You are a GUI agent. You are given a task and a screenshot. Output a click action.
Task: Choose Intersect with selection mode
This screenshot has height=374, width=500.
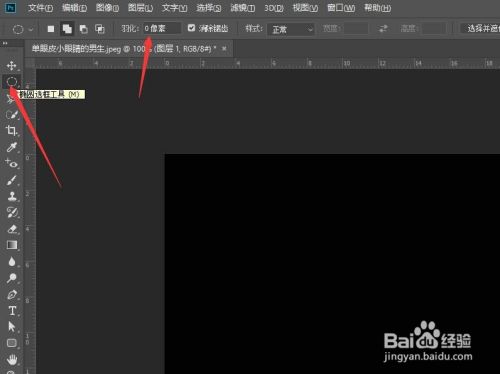[100, 29]
